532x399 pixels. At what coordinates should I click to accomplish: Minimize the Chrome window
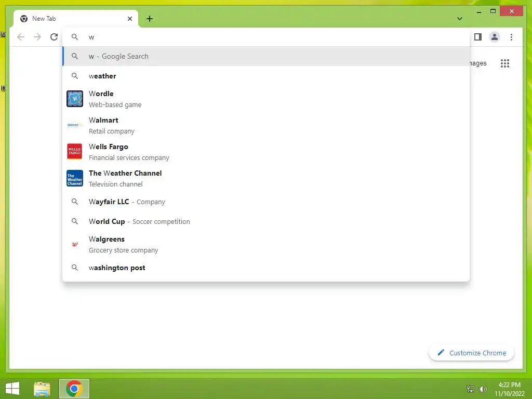tap(479, 11)
